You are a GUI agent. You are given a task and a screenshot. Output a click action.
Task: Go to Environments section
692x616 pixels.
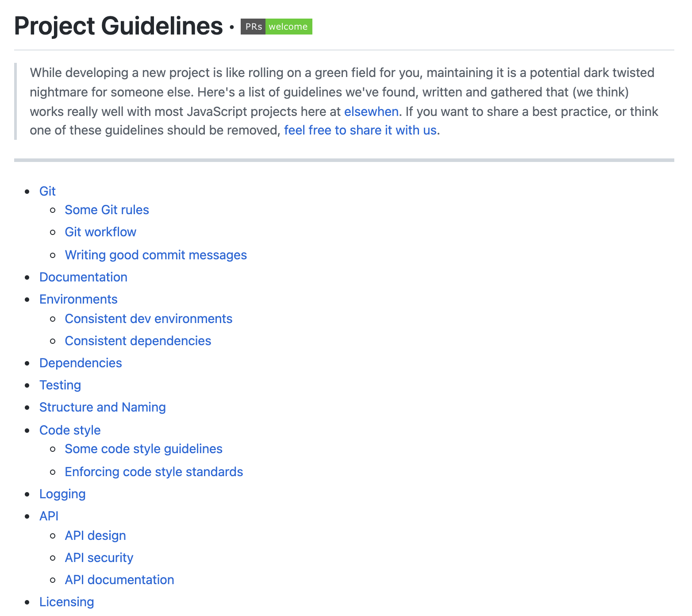78,299
